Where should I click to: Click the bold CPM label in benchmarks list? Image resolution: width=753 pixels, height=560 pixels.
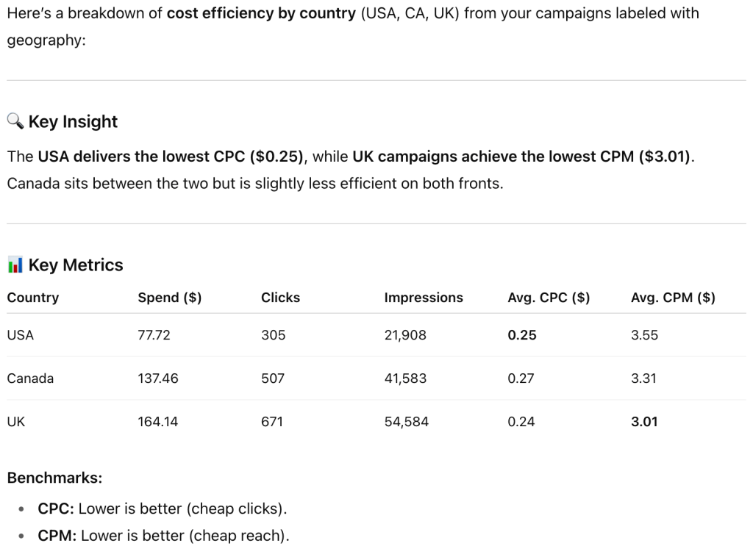(57, 536)
